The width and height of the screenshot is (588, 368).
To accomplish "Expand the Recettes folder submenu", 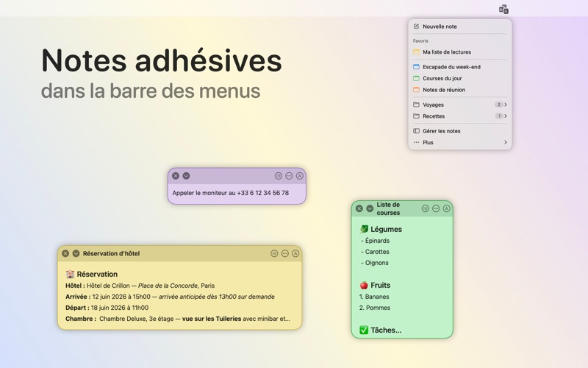I will pyautogui.click(x=460, y=116).
